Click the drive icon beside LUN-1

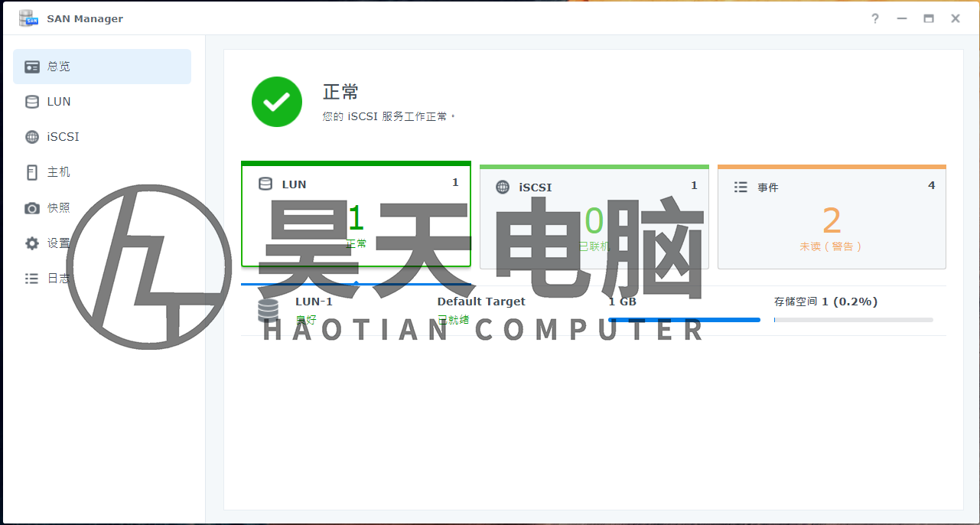click(269, 308)
